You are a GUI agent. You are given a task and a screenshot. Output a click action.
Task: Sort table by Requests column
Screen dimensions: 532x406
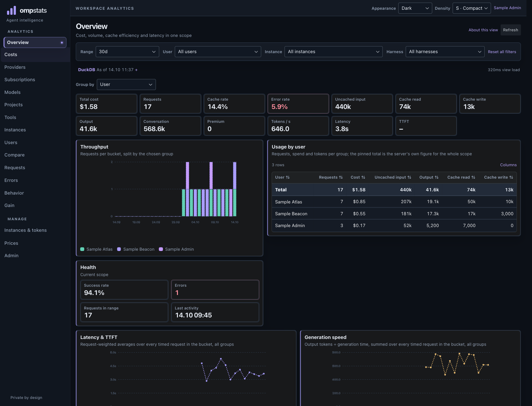point(331,177)
